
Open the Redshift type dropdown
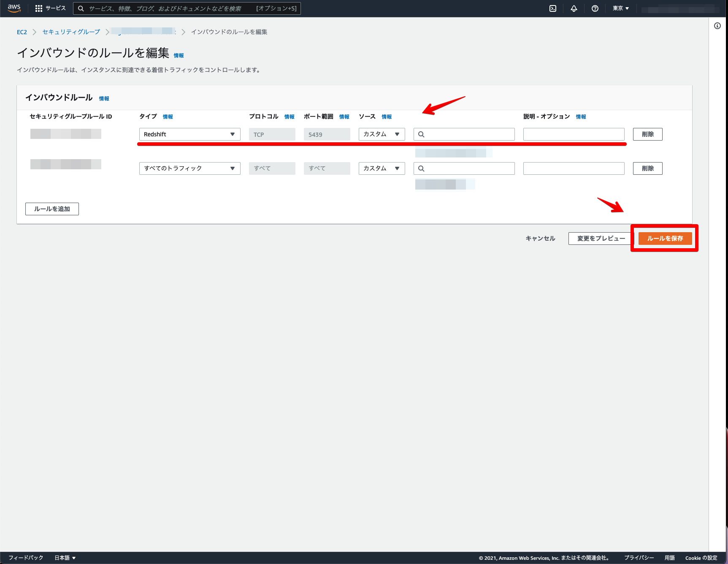click(x=189, y=134)
